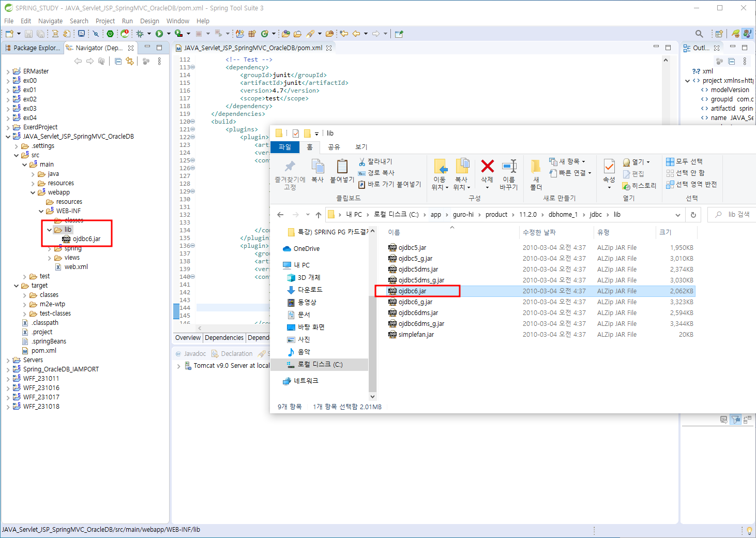Collapse the target folder in Navigator
This screenshot has width=756, height=538.
pyautogui.click(x=16, y=286)
